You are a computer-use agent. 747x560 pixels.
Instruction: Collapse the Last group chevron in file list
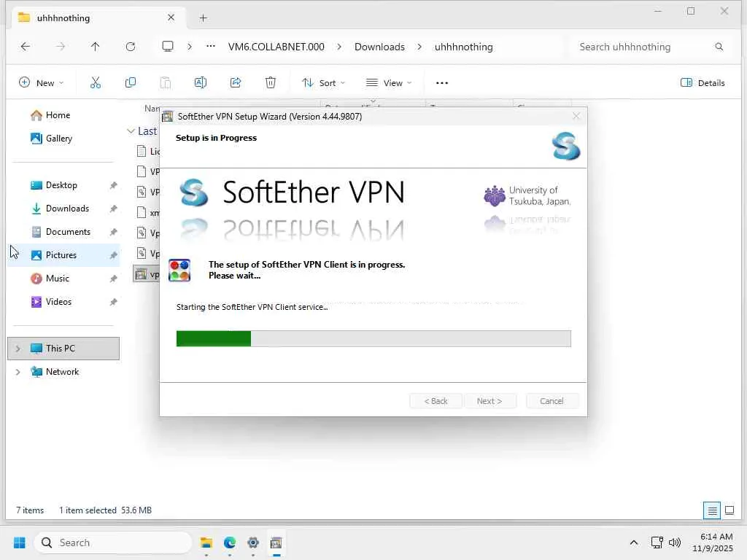point(131,131)
